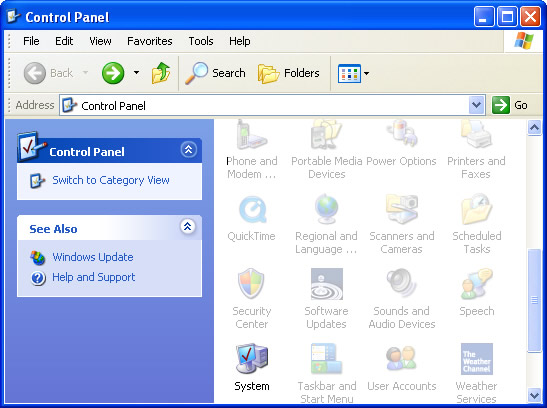Collapse the Control Panel task pane
Screen dimensions: 547x408
(188, 150)
